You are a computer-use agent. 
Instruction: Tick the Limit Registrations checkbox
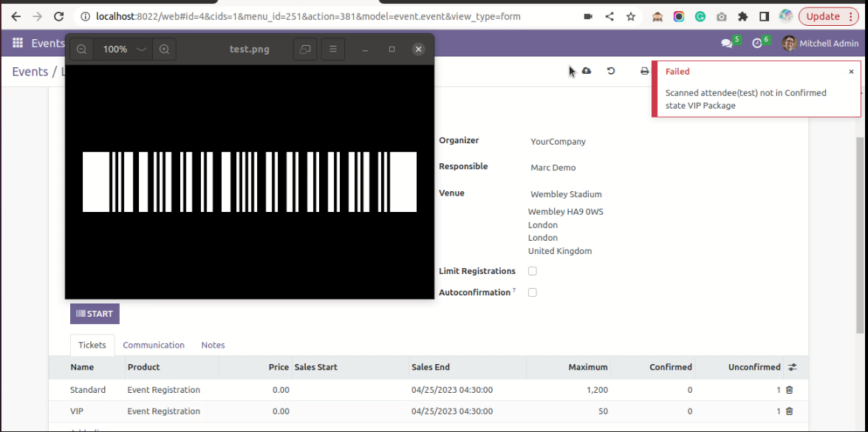point(533,271)
